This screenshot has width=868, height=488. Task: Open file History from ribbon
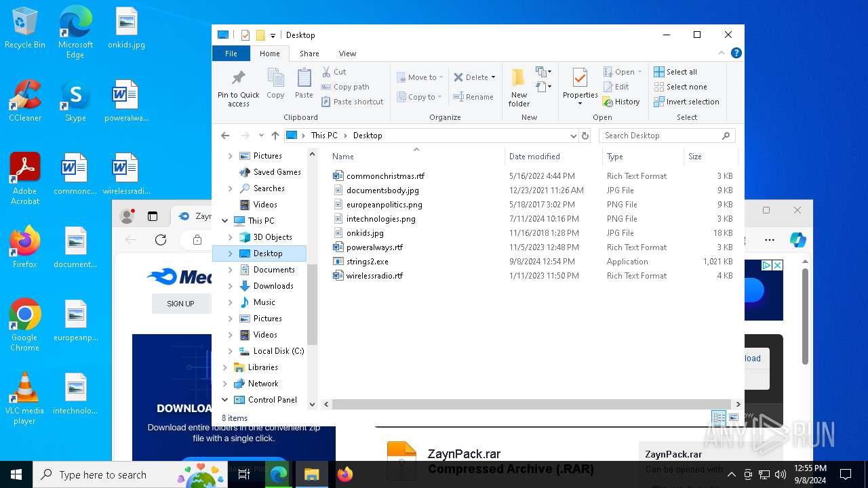[621, 102]
